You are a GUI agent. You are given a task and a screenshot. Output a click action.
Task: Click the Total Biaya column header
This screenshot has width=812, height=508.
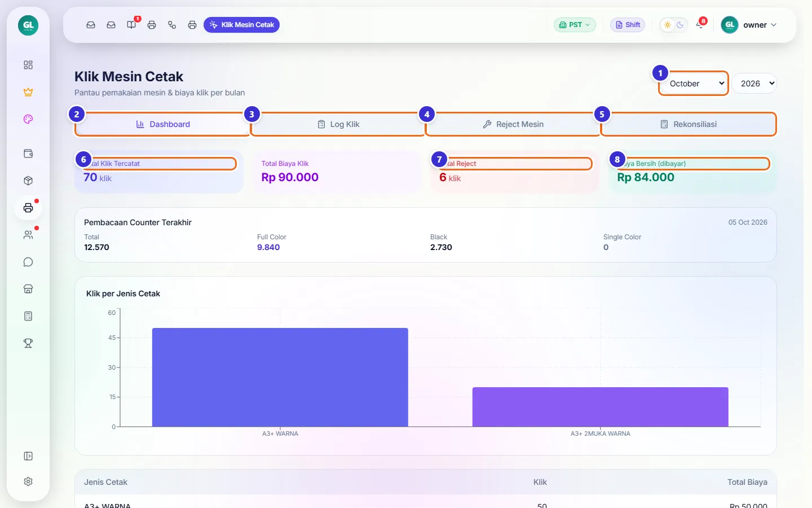[x=747, y=482]
